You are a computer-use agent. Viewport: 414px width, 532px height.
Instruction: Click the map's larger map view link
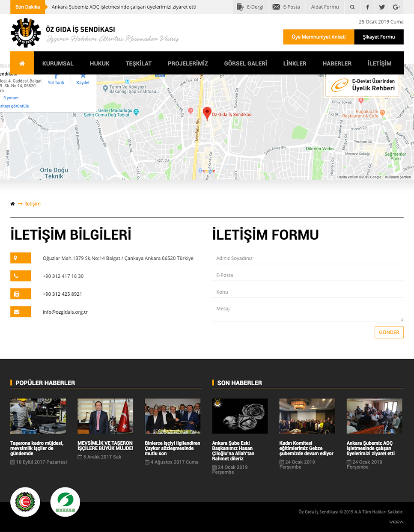pos(15,106)
